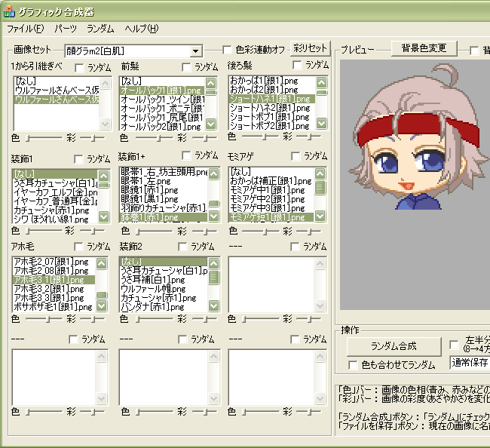Screen dimensions: 490x448
Task: Click scroll-up arrow in 後ろ髪 list
Action: pos(321,82)
